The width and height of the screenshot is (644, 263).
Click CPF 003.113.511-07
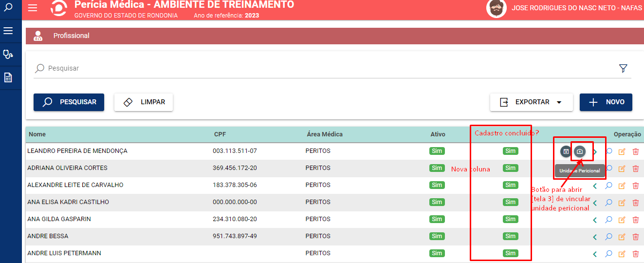(235, 151)
